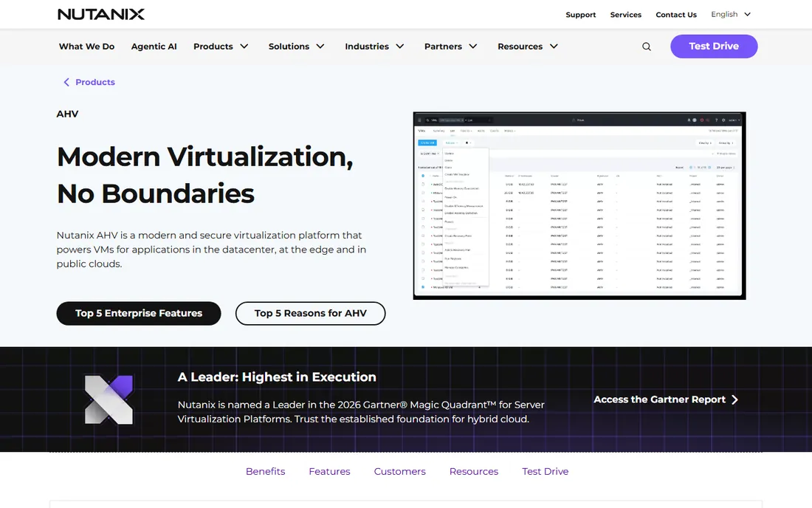Access the Gartner Report link
This screenshot has width=812, height=508.
click(x=659, y=399)
